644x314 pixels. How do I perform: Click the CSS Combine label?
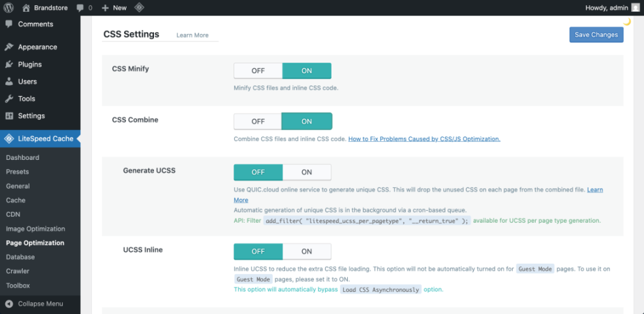135,119
